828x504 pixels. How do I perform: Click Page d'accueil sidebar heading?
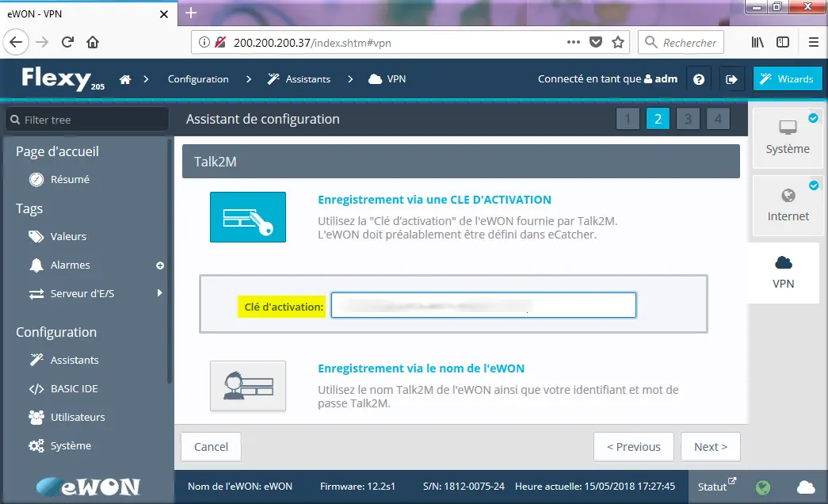pyautogui.click(x=57, y=151)
